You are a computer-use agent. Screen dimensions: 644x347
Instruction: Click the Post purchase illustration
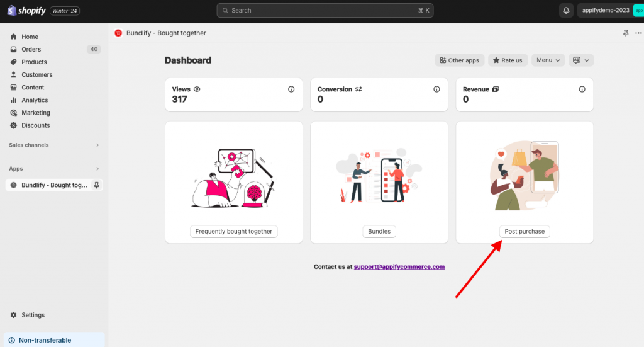(525, 176)
